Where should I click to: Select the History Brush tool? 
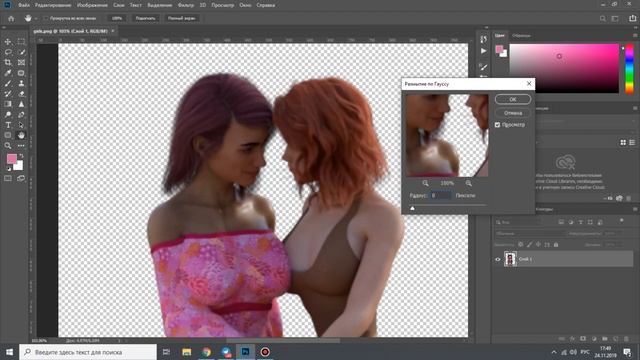(x=8, y=93)
